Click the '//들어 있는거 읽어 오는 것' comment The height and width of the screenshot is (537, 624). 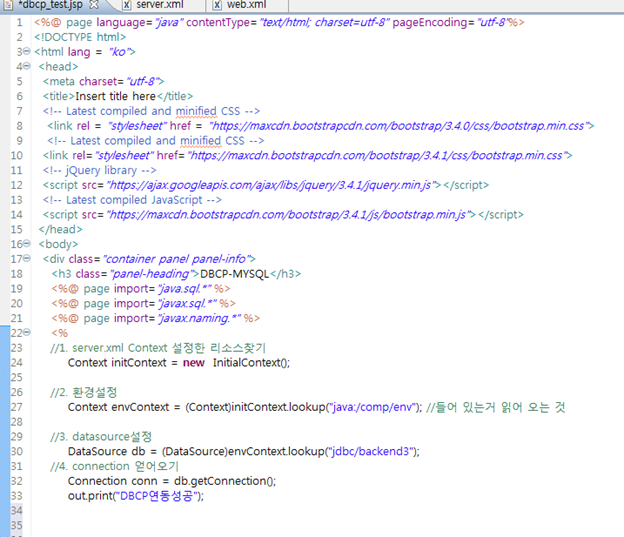click(495, 407)
